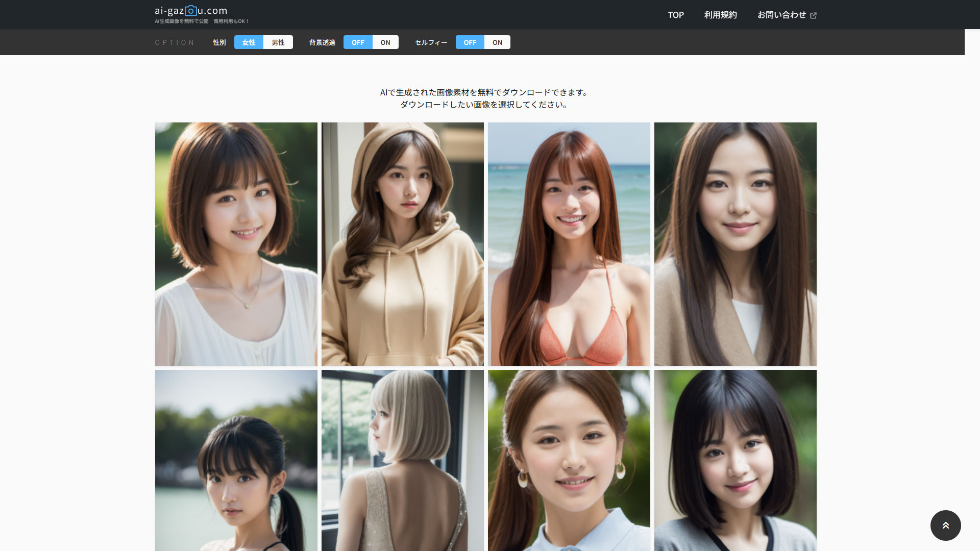The width and height of the screenshot is (980, 551).
Task: Click the ai-gazou.com camera logo
Action: (191, 11)
